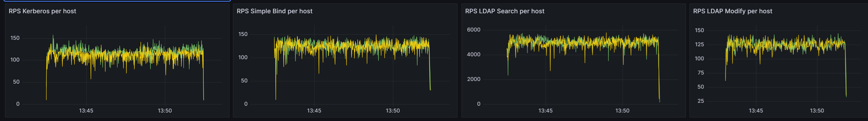Click the 125 y-axis label in LDAP Modify
Image resolution: width=868 pixels, height=121 pixels.
pyautogui.click(x=699, y=44)
